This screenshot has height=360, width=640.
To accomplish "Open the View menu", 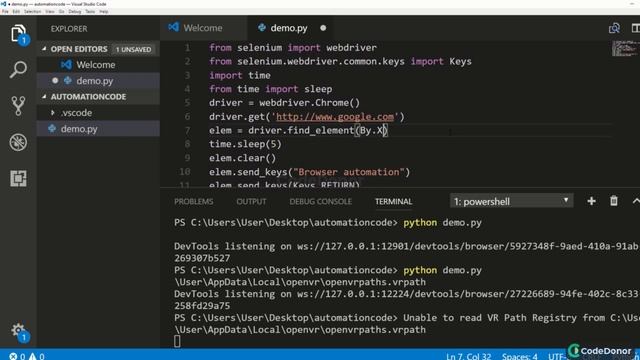I will (x=50, y=11).
